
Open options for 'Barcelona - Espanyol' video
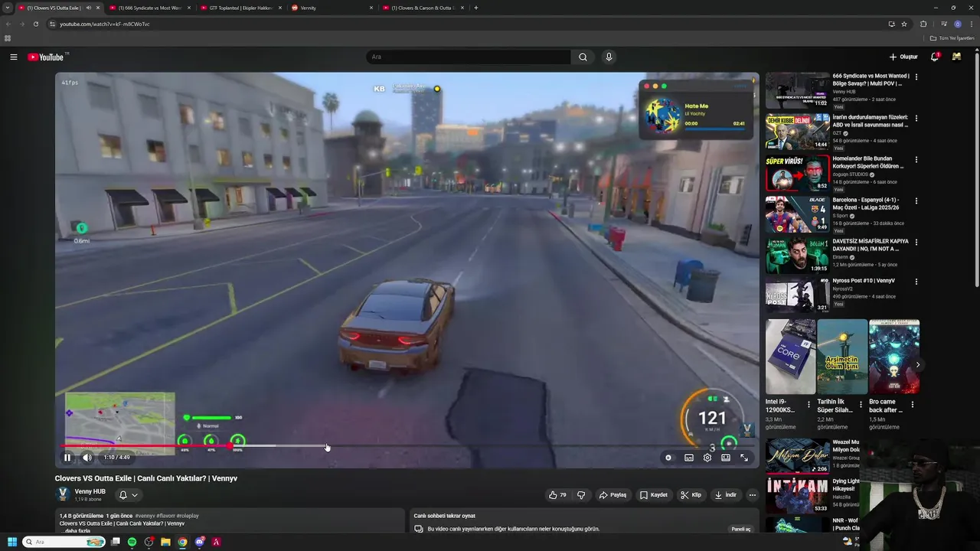point(916,201)
